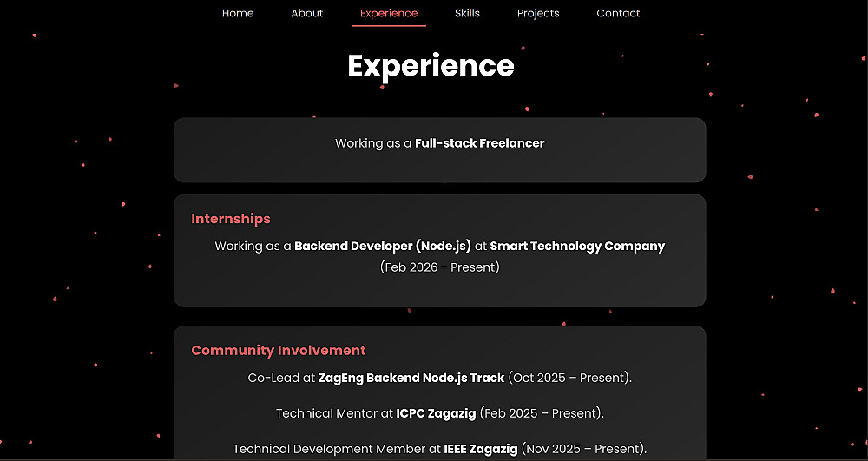Click the ICPC Zagazig bold text
This screenshot has height=461, width=868.
436,413
